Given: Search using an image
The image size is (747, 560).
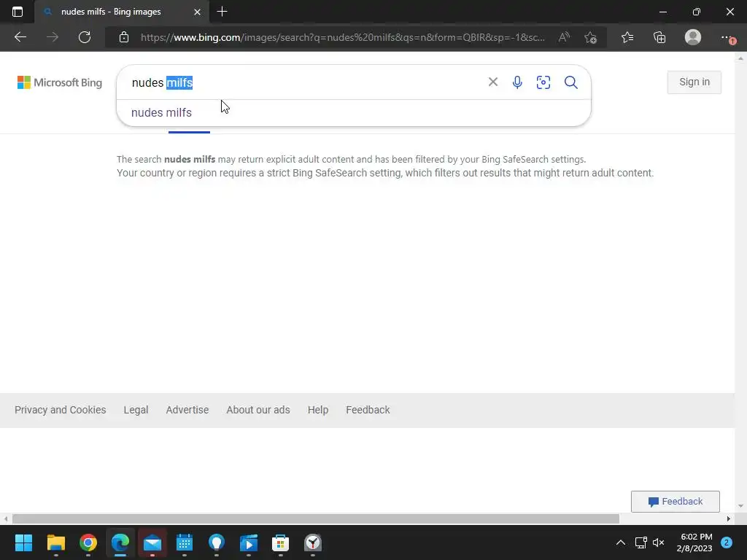Looking at the screenshot, I should 543,82.
